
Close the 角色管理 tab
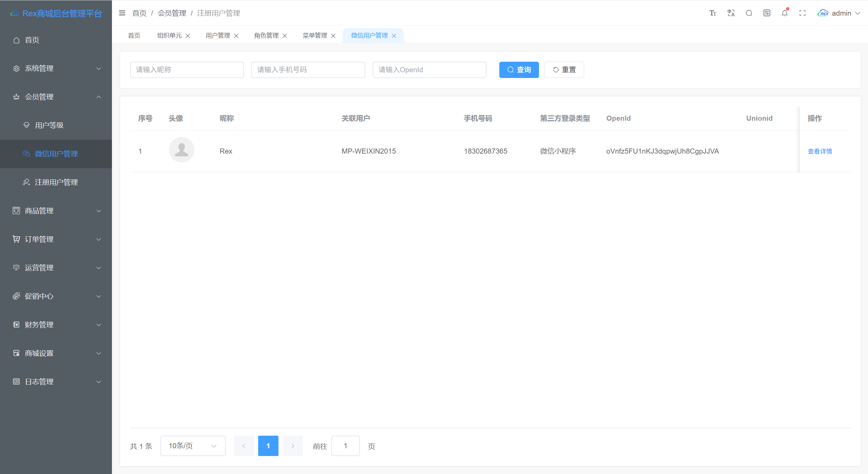285,36
